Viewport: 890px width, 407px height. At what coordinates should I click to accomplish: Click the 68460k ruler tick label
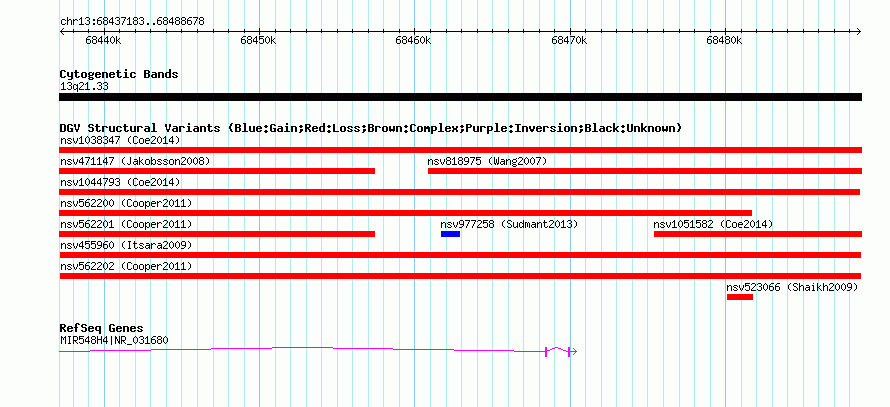tap(414, 41)
